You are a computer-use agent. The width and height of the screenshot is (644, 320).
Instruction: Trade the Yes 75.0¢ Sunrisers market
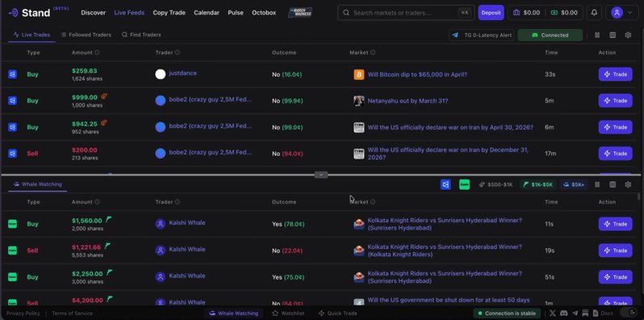pos(615,277)
